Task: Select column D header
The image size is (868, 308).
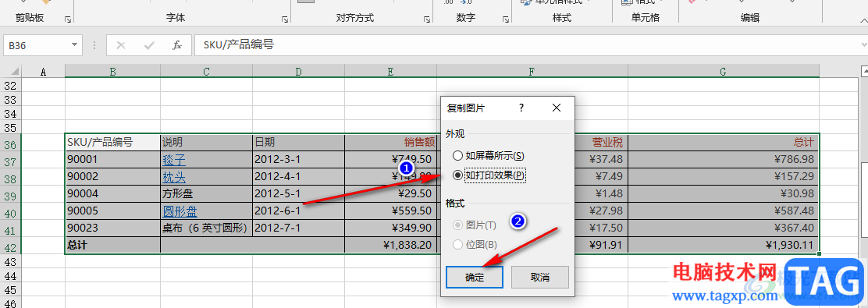Action: pyautogui.click(x=298, y=71)
